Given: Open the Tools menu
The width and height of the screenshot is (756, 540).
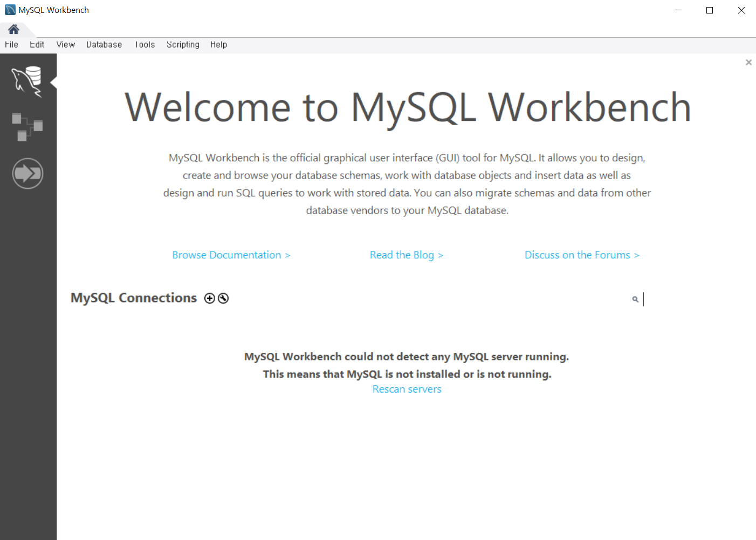Looking at the screenshot, I should coord(145,45).
